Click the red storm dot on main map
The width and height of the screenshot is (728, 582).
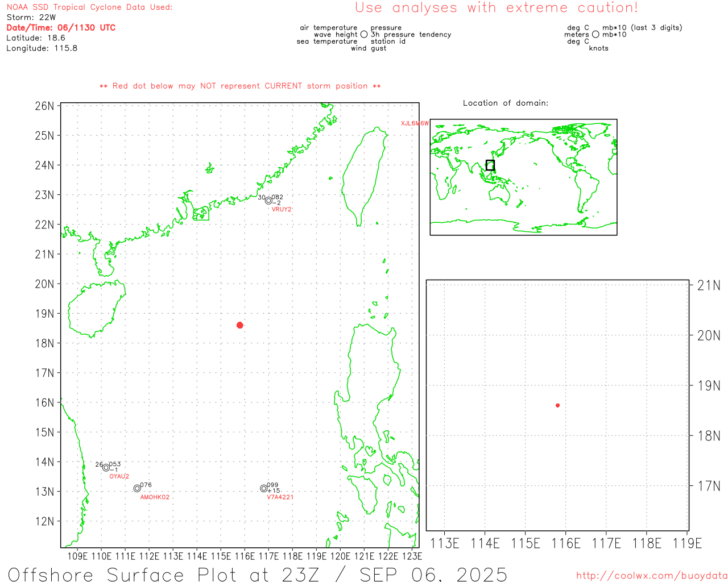[240, 325]
